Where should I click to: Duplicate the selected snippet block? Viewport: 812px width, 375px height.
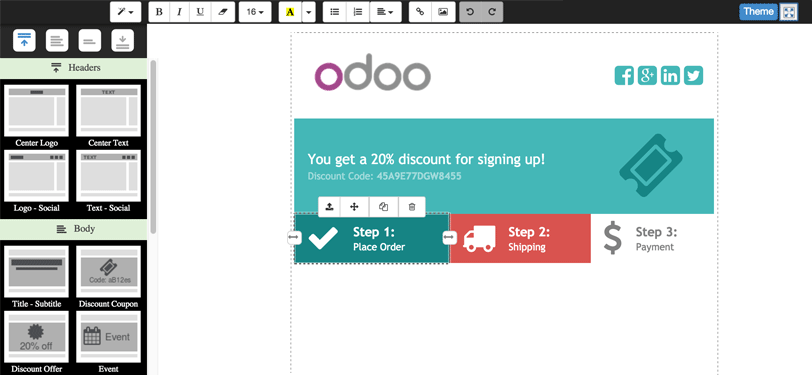coord(383,207)
